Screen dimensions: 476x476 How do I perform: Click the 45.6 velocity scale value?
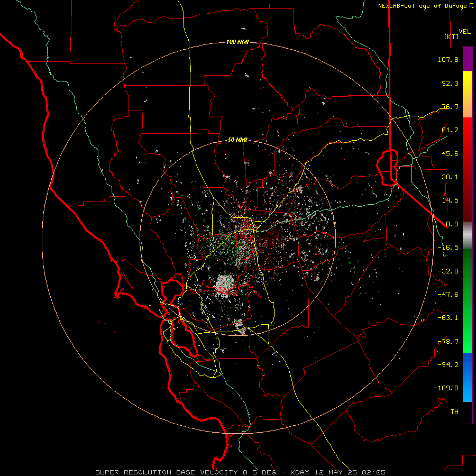point(450,153)
